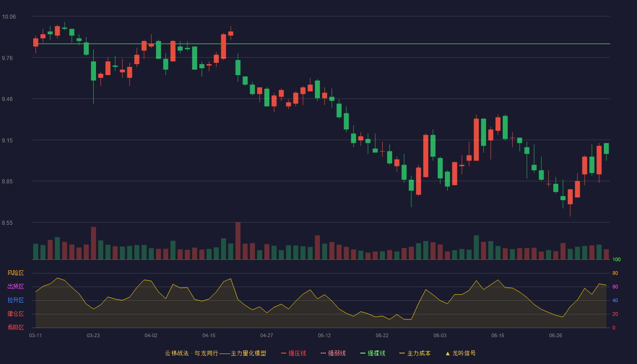Pick the 04-02 date label
This screenshot has height=364, width=637.
pyautogui.click(x=151, y=335)
